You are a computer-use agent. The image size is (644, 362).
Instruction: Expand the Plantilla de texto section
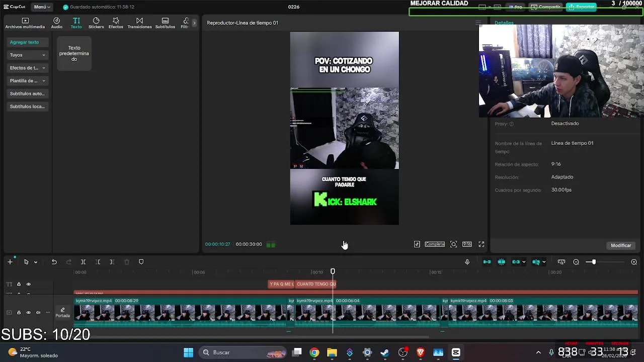28,80
